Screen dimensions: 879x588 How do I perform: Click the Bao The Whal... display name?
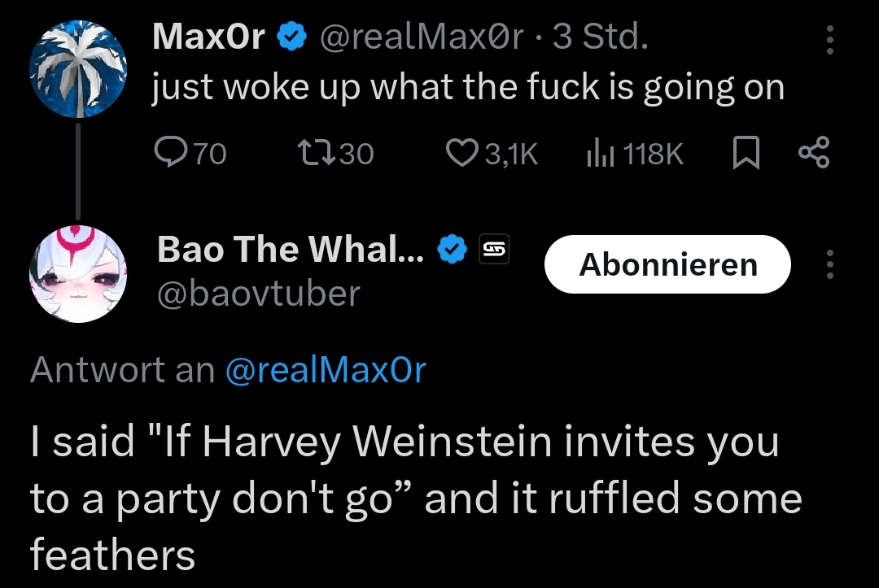[x=291, y=250]
